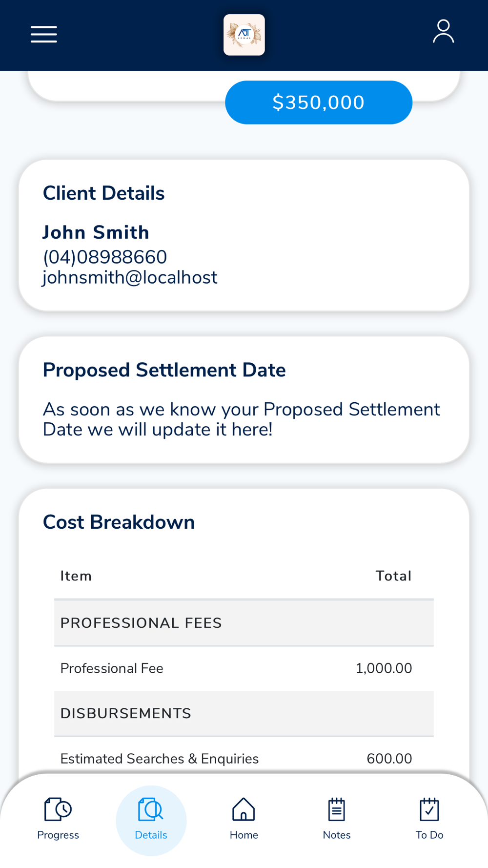
Task: Tap the Proposed Settlement Date card heading
Action: tap(164, 370)
